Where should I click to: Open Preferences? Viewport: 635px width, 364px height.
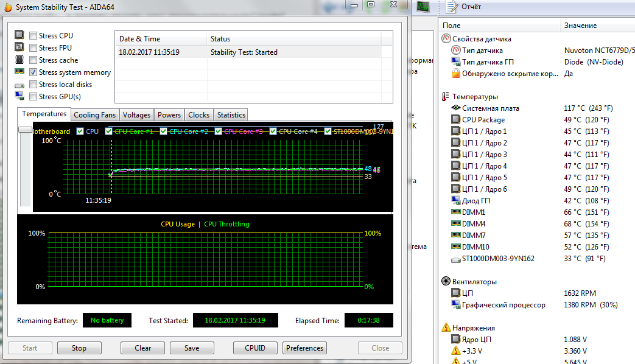point(304,348)
